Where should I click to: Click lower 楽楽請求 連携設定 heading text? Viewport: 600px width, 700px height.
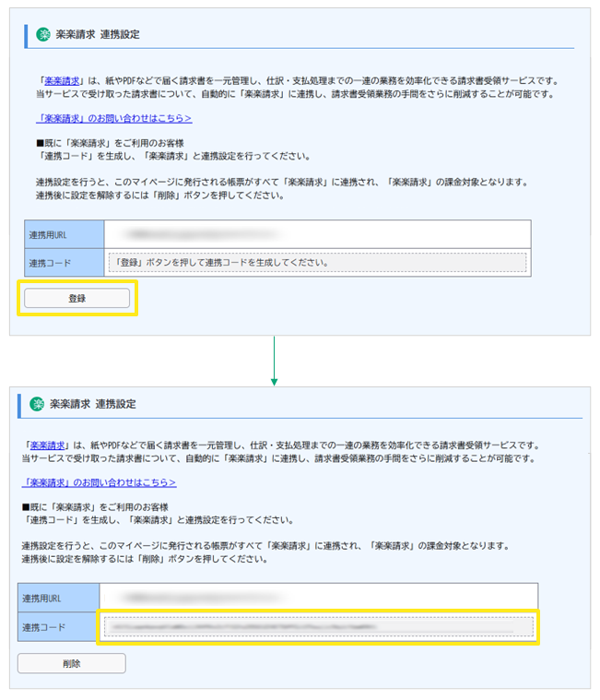click(x=93, y=404)
